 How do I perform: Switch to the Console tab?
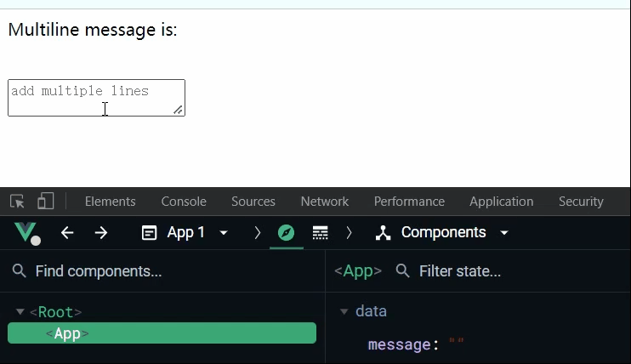click(x=184, y=202)
